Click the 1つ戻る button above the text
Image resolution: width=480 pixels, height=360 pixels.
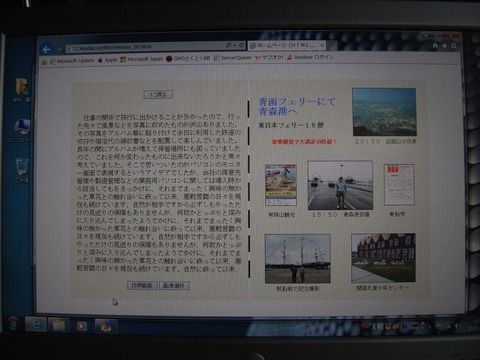tap(158, 94)
